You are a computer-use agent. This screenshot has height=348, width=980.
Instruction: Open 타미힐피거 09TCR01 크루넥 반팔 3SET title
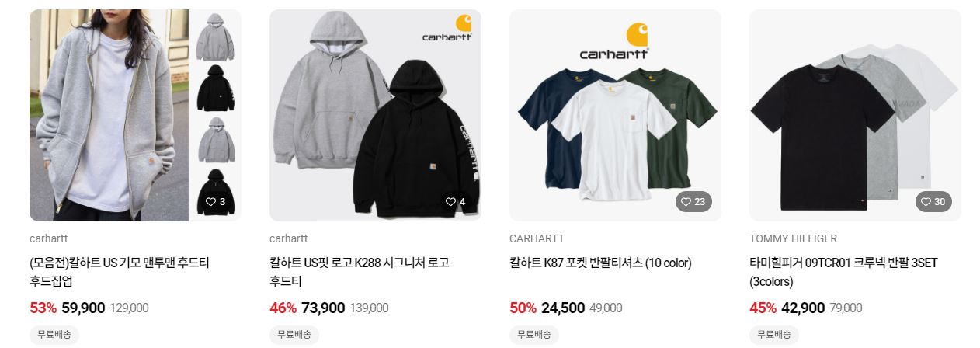[843, 272]
